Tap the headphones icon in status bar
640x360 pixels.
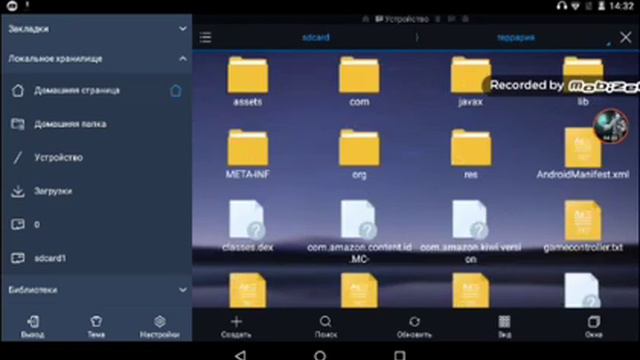pyautogui.click(x=562, y=6)
